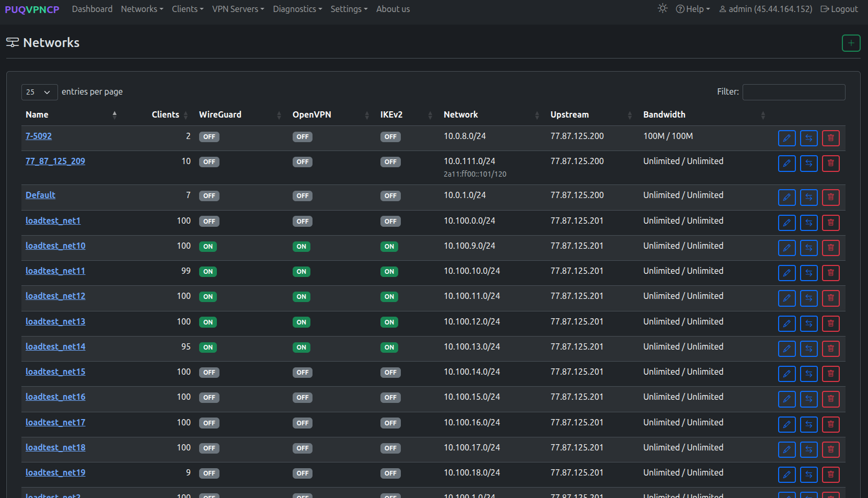Expand the Networks menu in the navbar

coord(142,9)
